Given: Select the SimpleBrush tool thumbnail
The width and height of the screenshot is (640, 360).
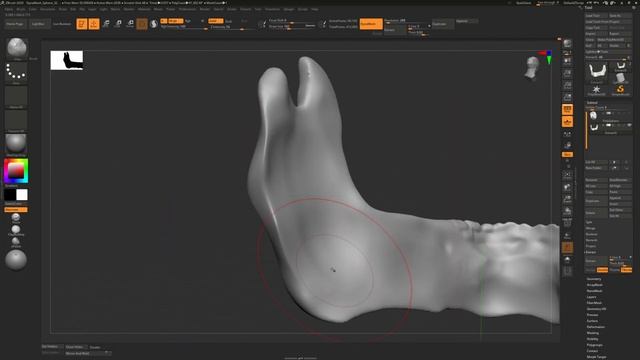Looking at the screenshot, I should pyautogui.click(x=620, y=90).
